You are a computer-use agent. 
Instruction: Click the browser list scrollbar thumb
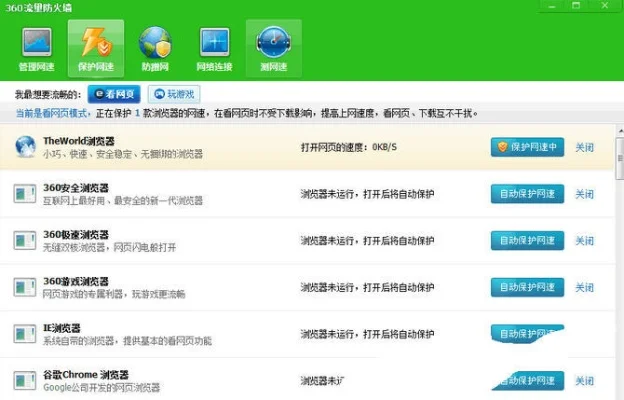click(x=620, y=158)
